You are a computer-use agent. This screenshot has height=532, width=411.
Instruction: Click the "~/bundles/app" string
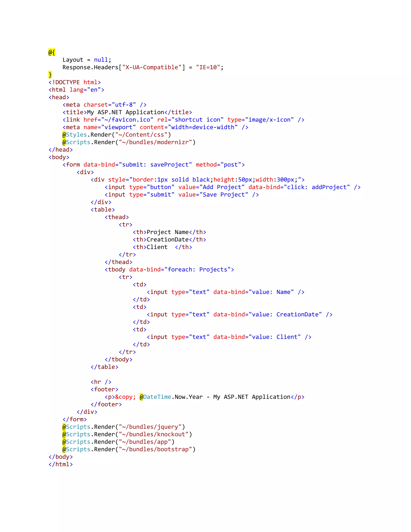(x=145, y=442)
